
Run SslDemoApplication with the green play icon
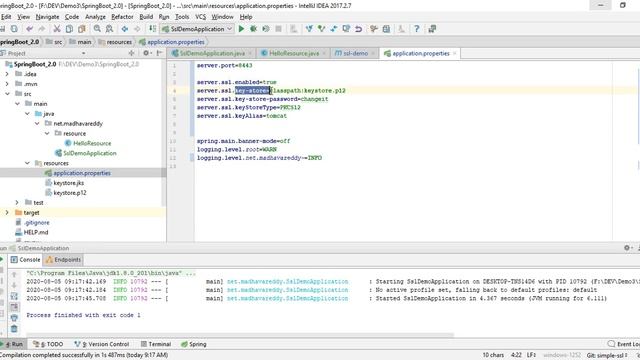[x=241, y=29]
